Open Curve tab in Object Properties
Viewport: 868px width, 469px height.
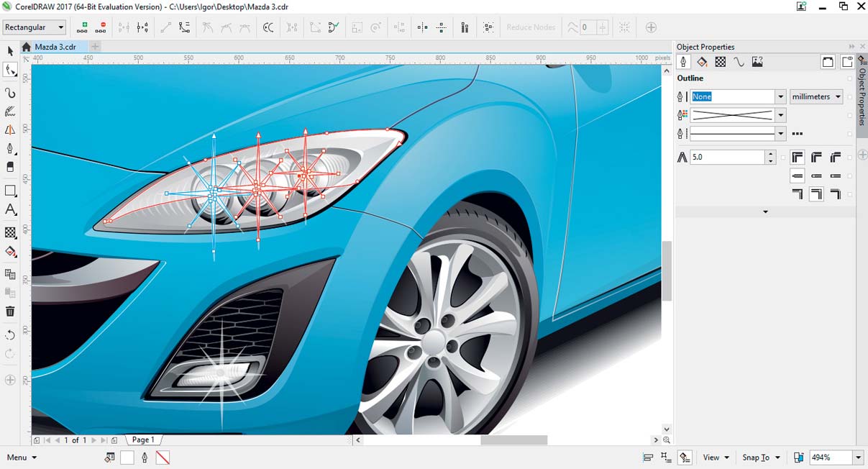pyautogui.click(x=739, y=62)
